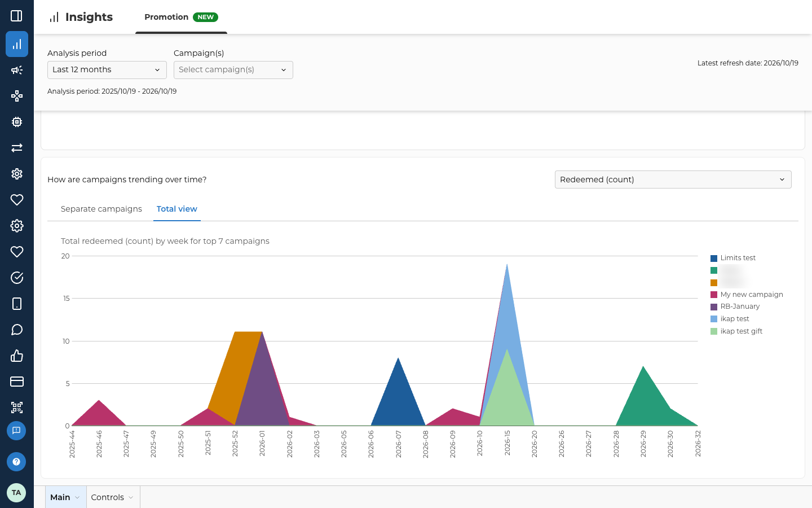The image size is (812, 508).
Task: Toggle ikap test gift legend swatch
Action: click(x=714, y=331)
